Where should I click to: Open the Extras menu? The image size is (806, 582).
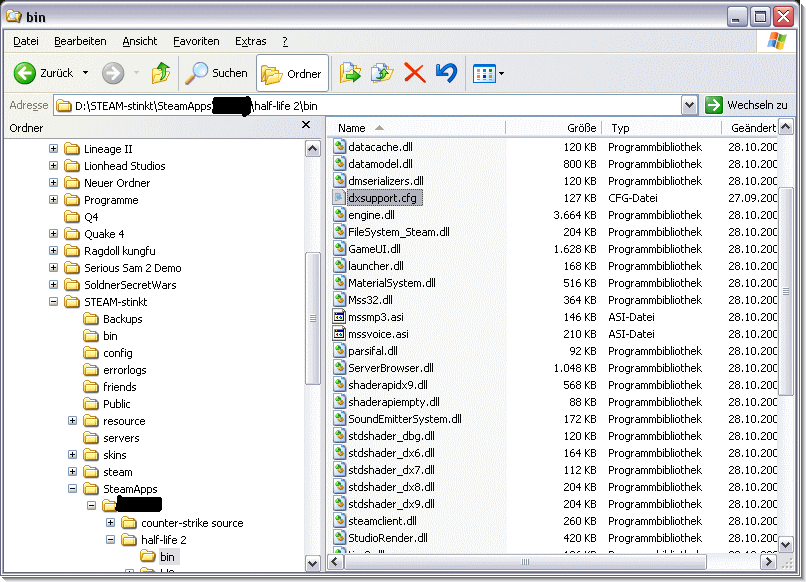click(x=251, y=41)
